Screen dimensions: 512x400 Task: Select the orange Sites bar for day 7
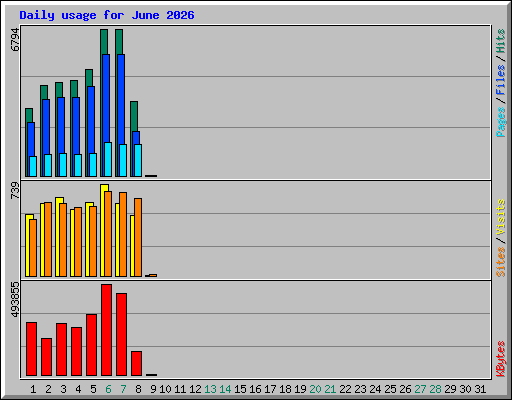[x=123, y=234]
